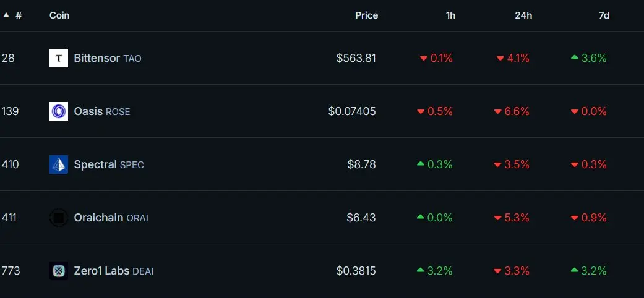Open the Oasis ROSE coin logo
Image resolution: width=644 pixels, height=298 pixels.
pyautogui.click(x=59, y=111)
